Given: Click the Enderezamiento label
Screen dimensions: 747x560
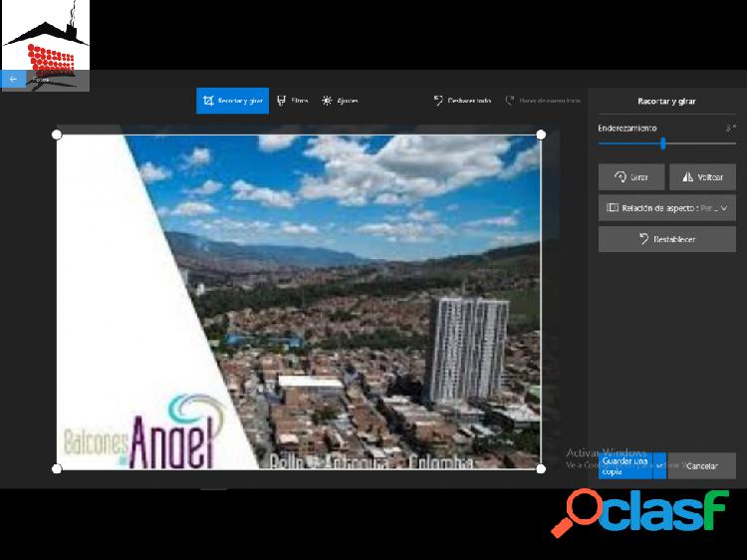Looking at the screenshot, I should click(x=626, y=128).
